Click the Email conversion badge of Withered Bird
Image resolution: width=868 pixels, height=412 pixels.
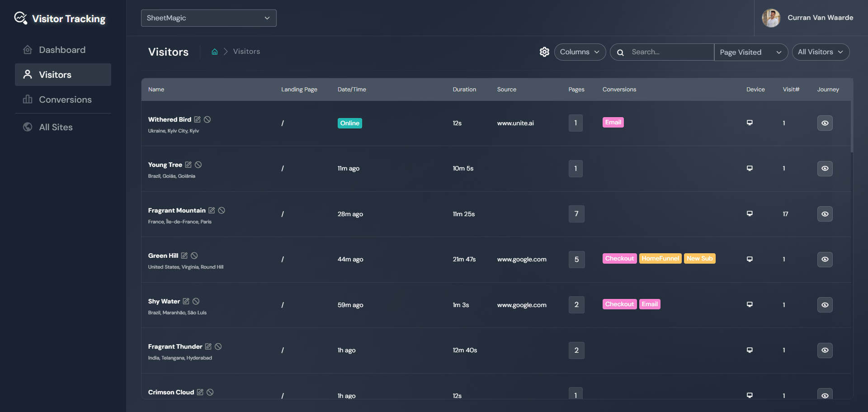point(613,122)
